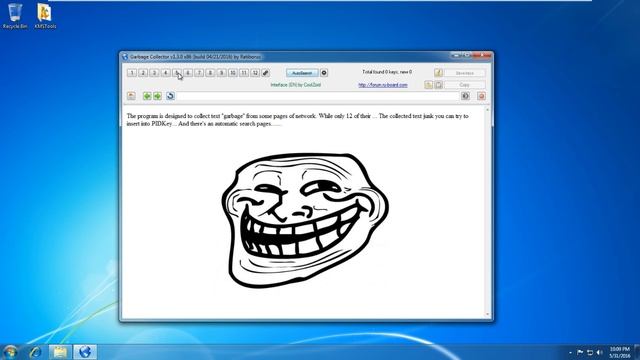Image resolution: width=640 pixels, height=360 pixels.
Task: Click the troll face image
Action: pyautogui.click(x=305, y=220)
